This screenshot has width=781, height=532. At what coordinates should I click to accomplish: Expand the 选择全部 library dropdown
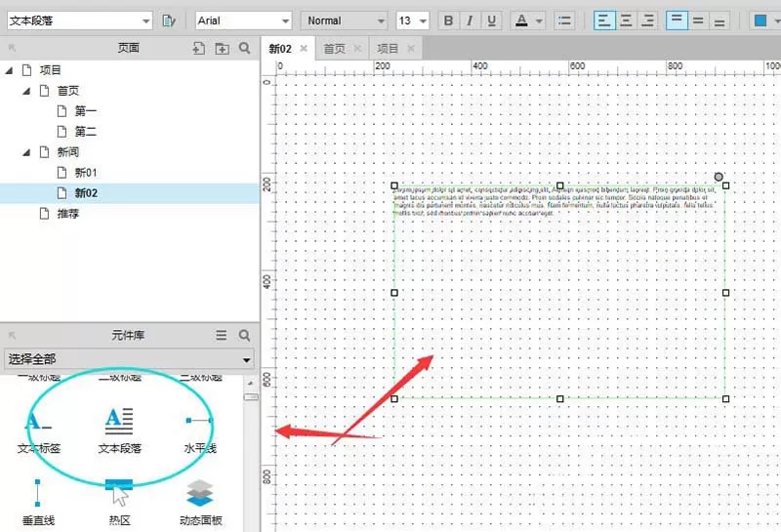pos(129,359)
